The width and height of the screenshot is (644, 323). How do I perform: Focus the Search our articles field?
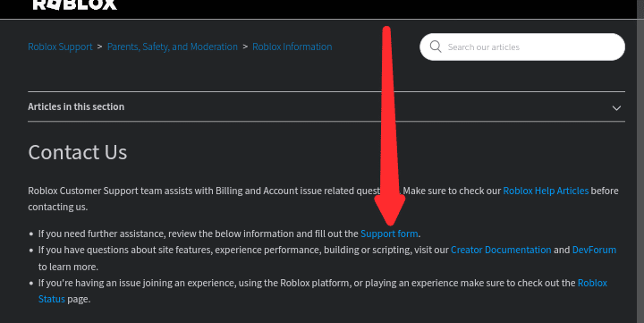tap(522, 47)
